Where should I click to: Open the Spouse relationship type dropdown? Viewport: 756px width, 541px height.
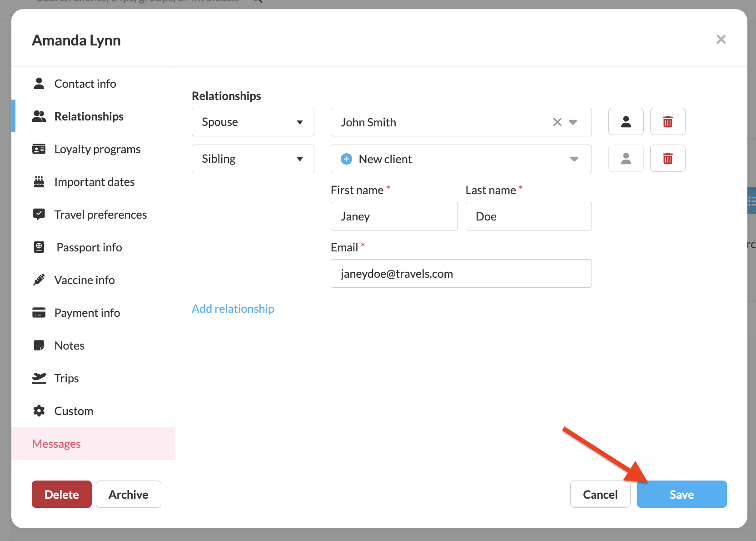click(x=253, y=122)
